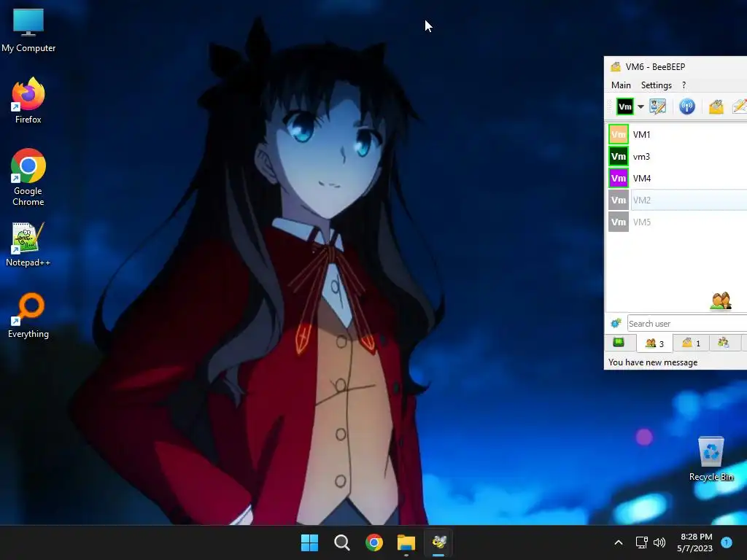Switch to the chats tab showing 1
747x560 pixels.
pos(691,343)
